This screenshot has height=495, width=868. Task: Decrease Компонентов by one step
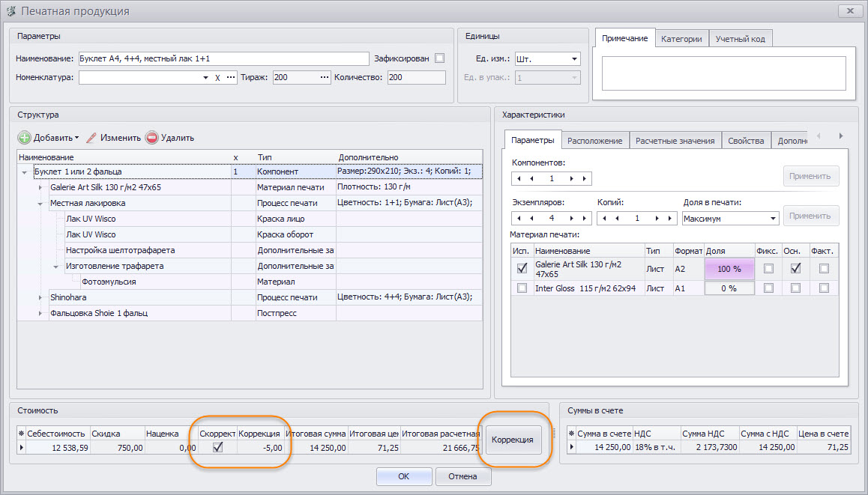(x=531, y=179)
